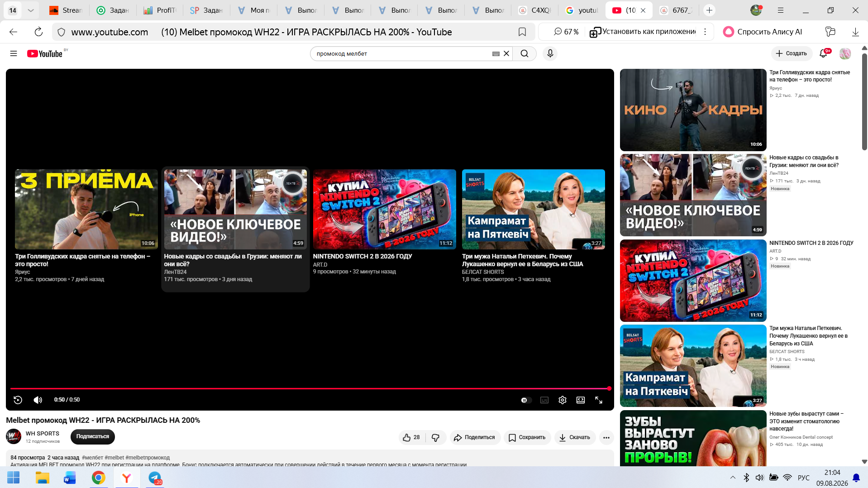
Task: Open Windows Start menu
Action: (14, 478)
